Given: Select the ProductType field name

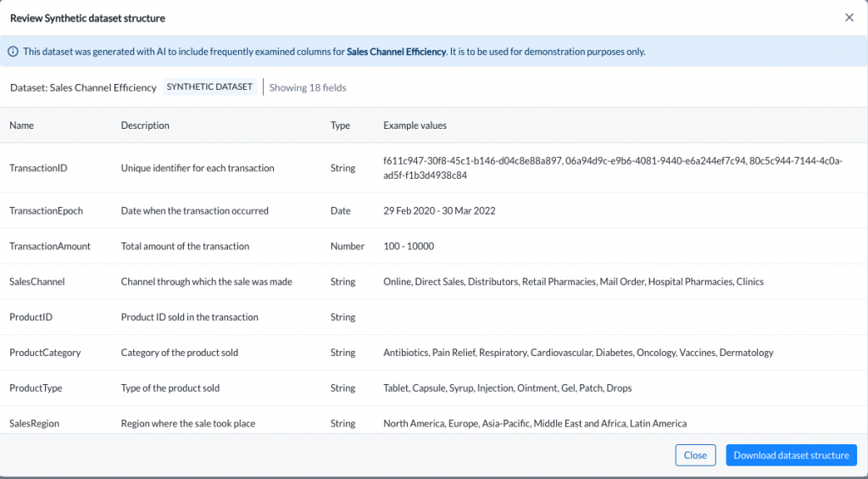Looking at the screenshot, I should pyautogui.click(x=36, y=387).
